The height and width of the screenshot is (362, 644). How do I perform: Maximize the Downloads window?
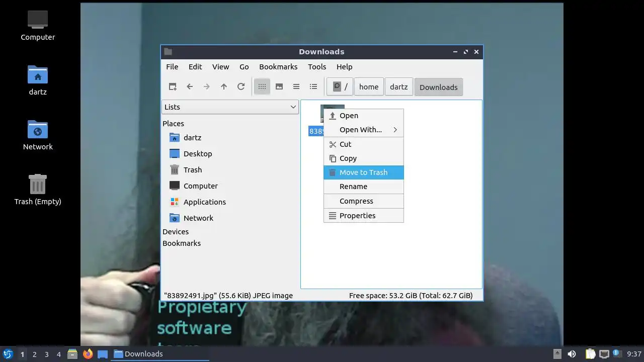click(466, 52)
